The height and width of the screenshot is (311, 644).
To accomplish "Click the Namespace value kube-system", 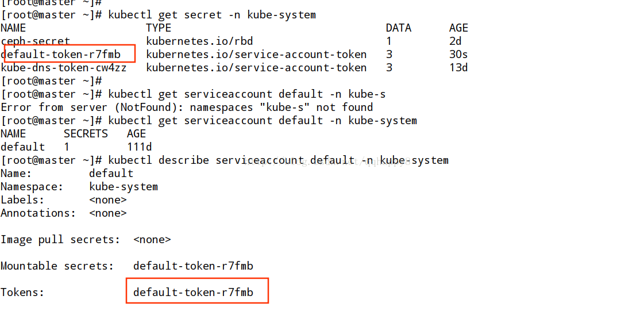I will pos(124,186).
